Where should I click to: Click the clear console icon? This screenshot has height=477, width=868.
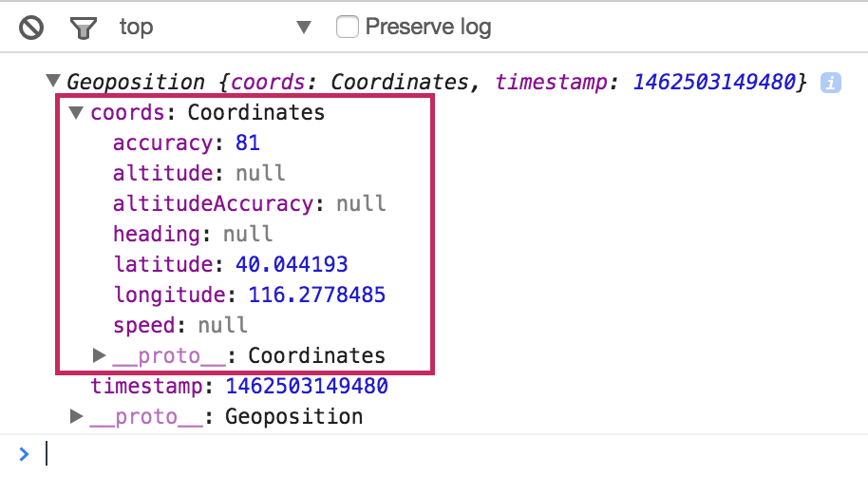click(x=31, y=28)
